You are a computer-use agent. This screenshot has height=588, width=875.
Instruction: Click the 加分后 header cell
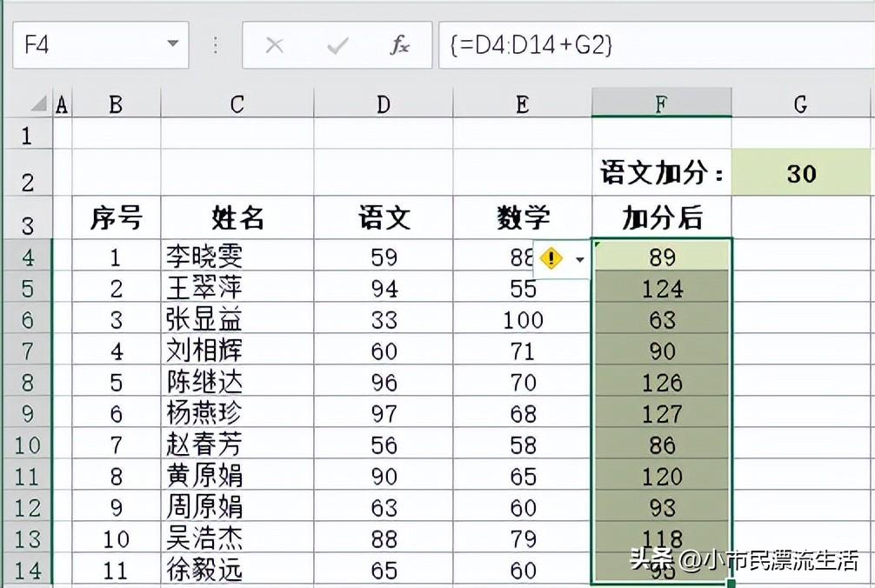coord(662,217)
